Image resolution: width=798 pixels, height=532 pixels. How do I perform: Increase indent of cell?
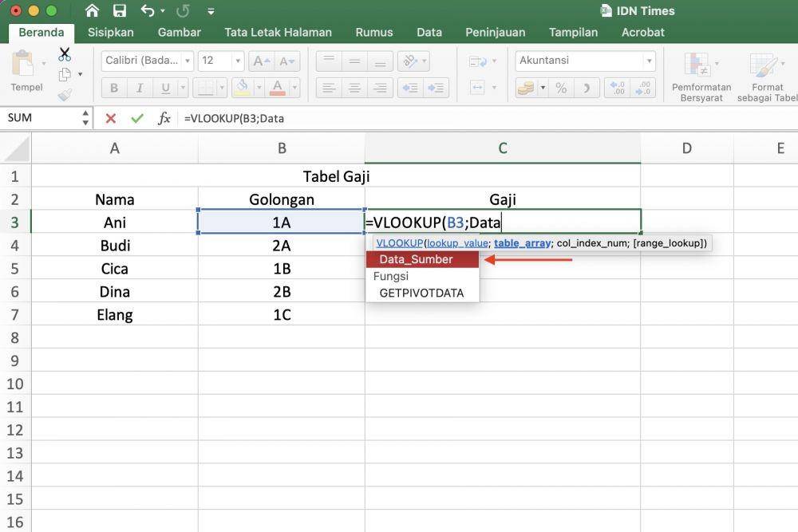pyautogui.click(x=436, y=88)
